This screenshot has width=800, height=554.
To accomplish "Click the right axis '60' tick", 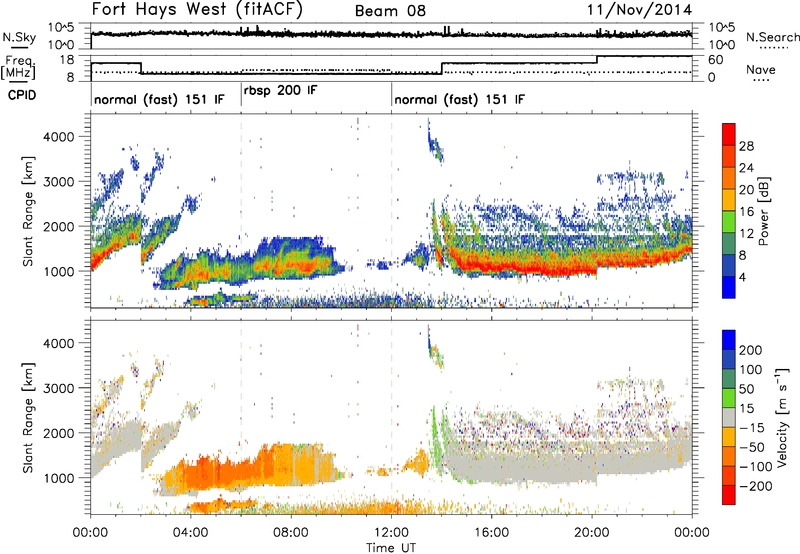I will point(716,60).
